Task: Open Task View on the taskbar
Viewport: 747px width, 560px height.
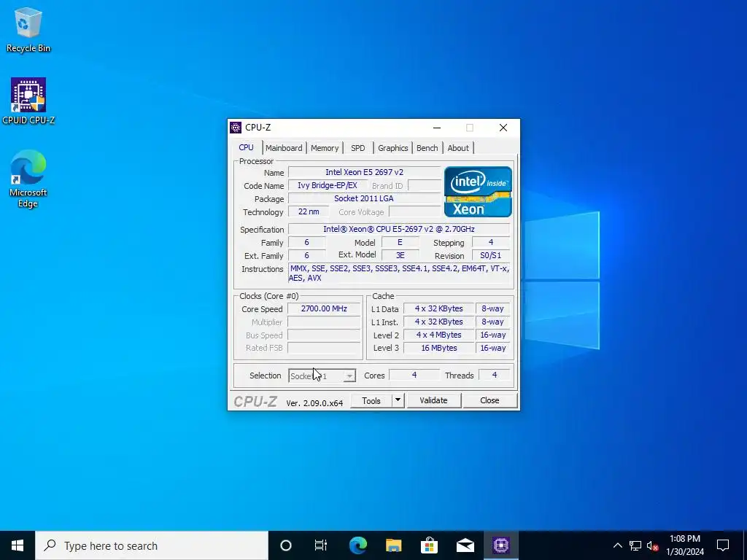Action: (321, 545)
